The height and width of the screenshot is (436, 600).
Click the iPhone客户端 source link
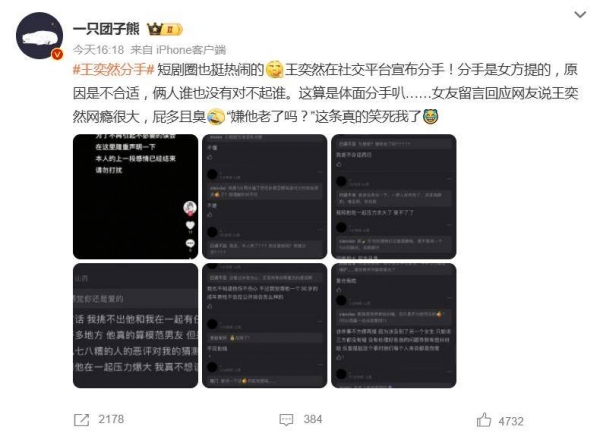point(191,50)
